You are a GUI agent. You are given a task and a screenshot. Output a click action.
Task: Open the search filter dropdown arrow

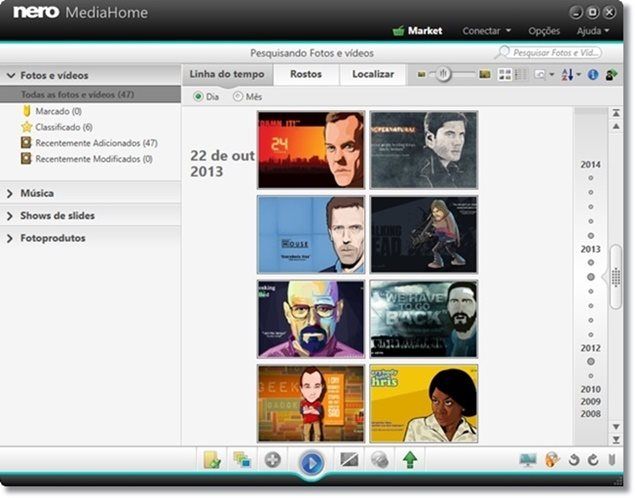point(552,74)
